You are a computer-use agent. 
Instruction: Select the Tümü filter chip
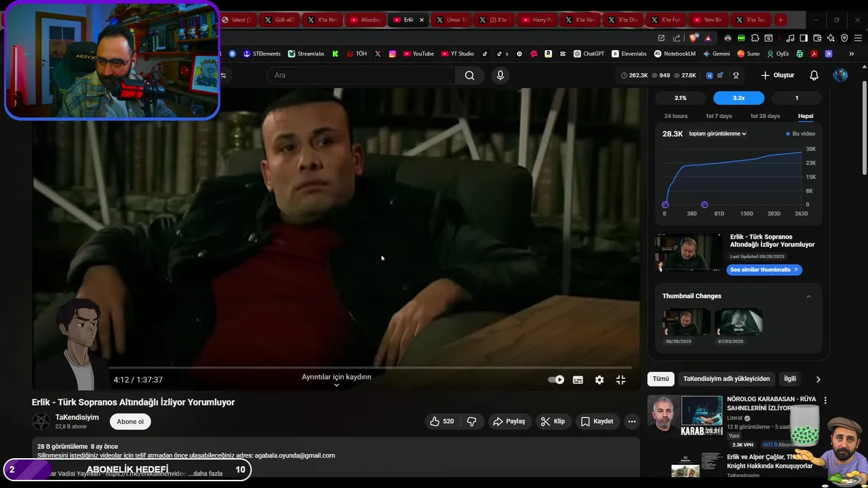click(x=660, y=379)
